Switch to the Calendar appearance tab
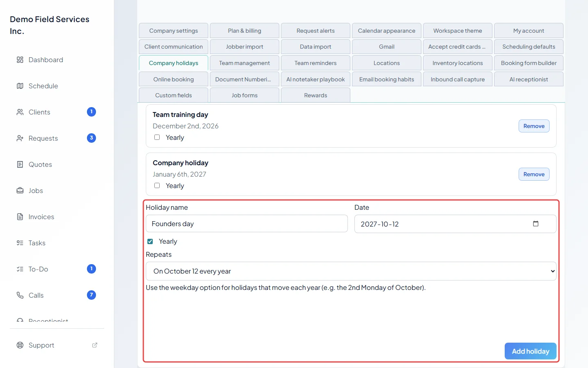The width and height of the screenshot is (588, 368). pyautogui.click(x=387, y=31)
